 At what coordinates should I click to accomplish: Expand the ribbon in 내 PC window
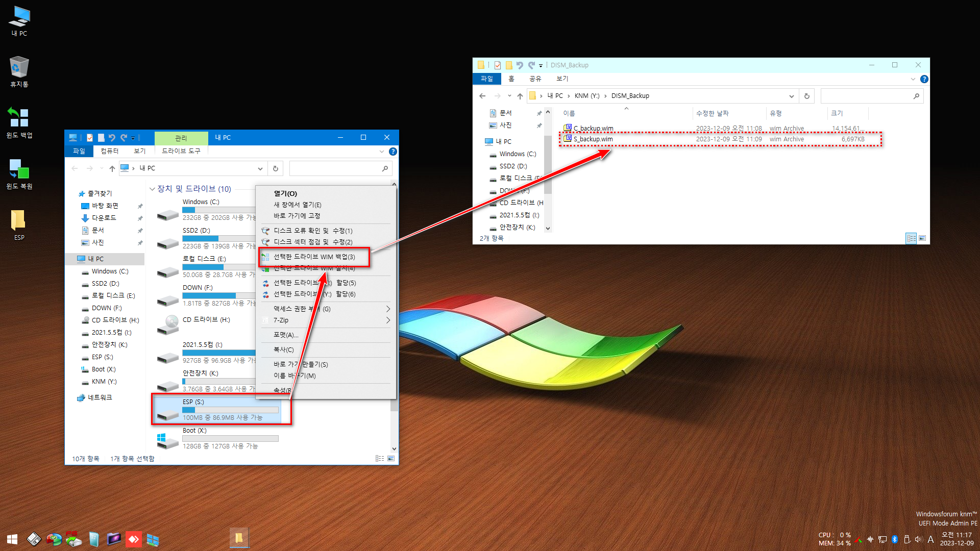[382, 152]
